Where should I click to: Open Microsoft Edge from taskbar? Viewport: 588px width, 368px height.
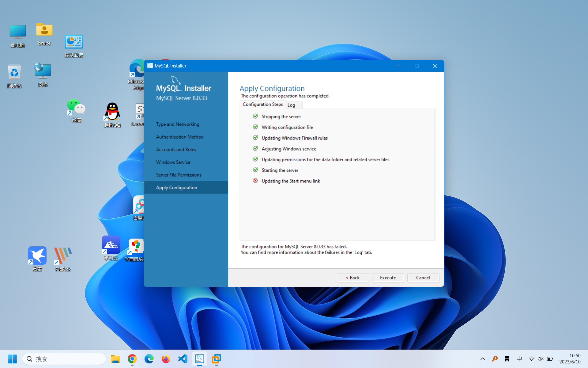coord(149,359)
